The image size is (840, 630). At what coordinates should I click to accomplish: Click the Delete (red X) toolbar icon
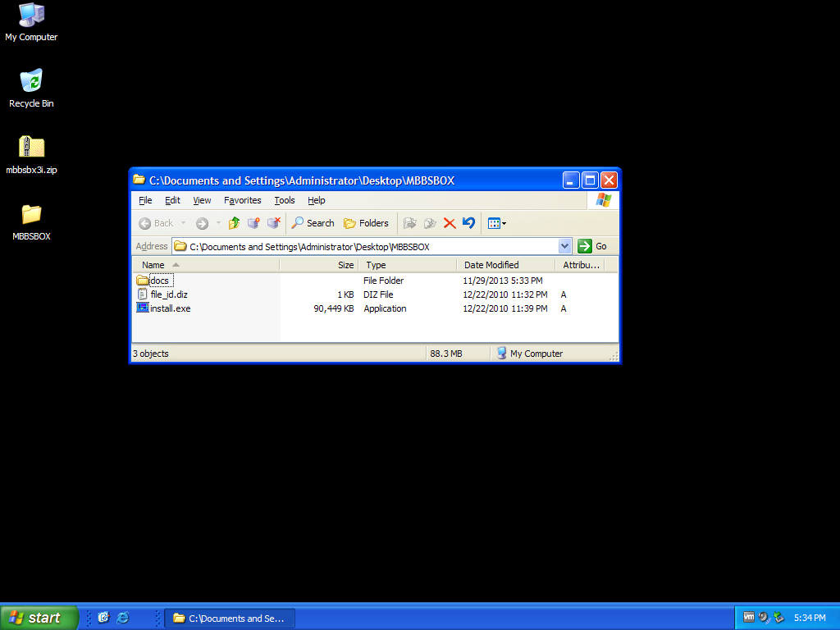(450, 223)
